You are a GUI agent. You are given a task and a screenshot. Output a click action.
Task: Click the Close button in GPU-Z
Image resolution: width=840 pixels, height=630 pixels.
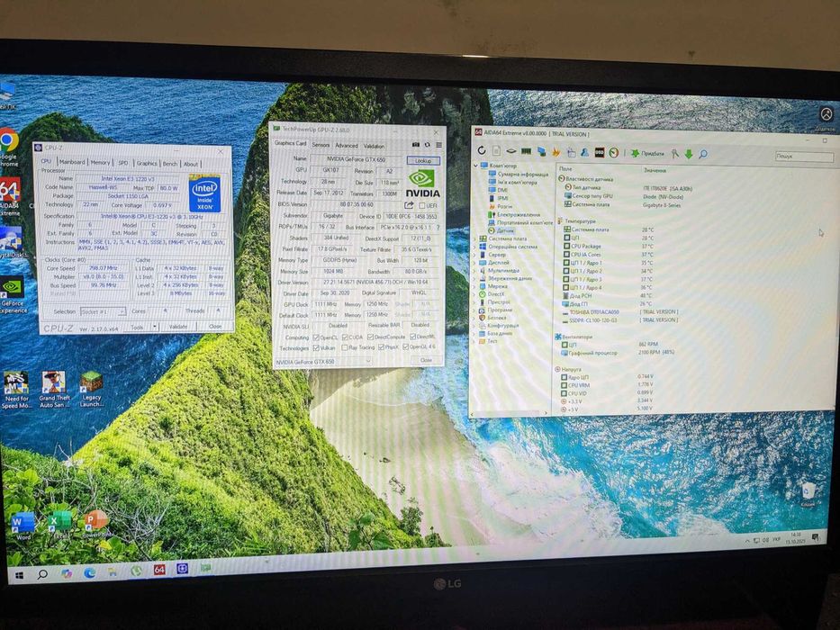(x=426, y=360)
